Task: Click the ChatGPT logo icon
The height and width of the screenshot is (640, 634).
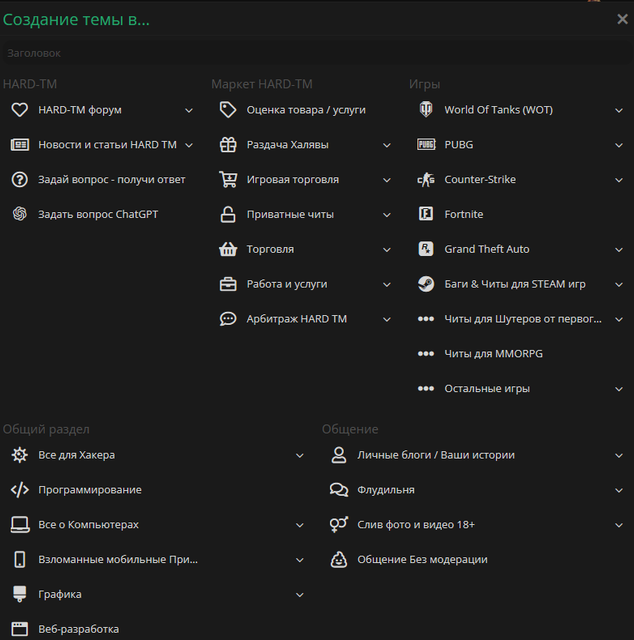Action: 20,214
